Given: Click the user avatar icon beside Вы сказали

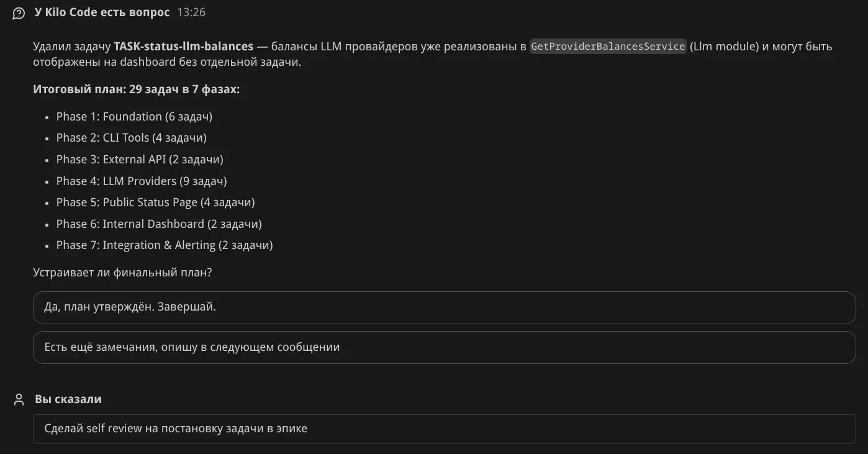Looking at the screenshot, I should point(19,399).
